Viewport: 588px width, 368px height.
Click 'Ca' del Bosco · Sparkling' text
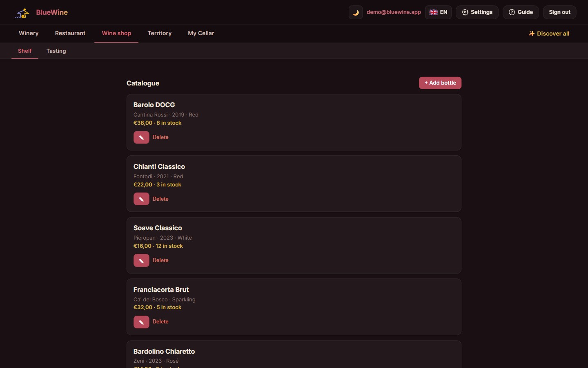(x=165, y=300)
